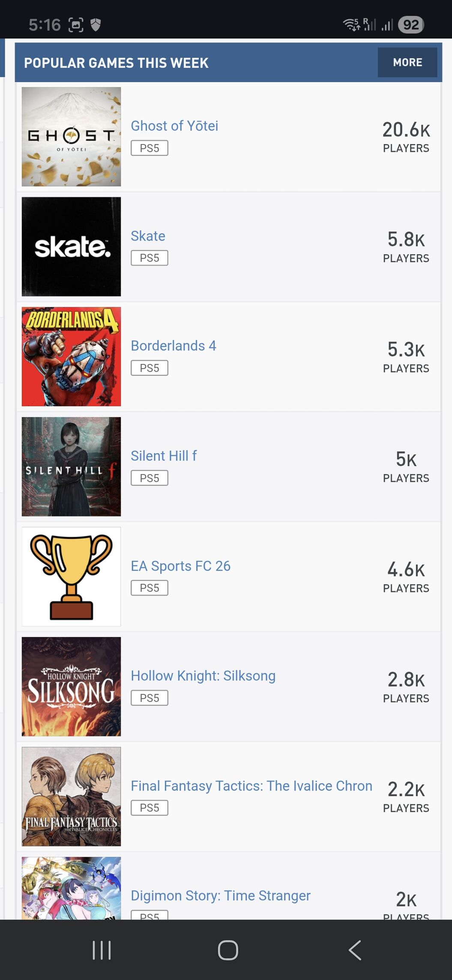Viewport: 452px width, 980px height.
Task: Open the Ghost of Yōtei cover thumbnail
Action: (x=71, y=137)
